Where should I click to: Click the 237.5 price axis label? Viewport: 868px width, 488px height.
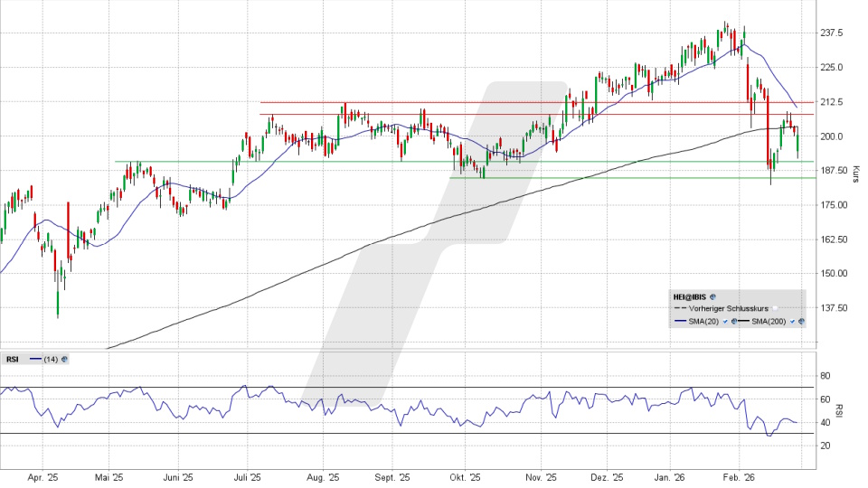(832, 33)
